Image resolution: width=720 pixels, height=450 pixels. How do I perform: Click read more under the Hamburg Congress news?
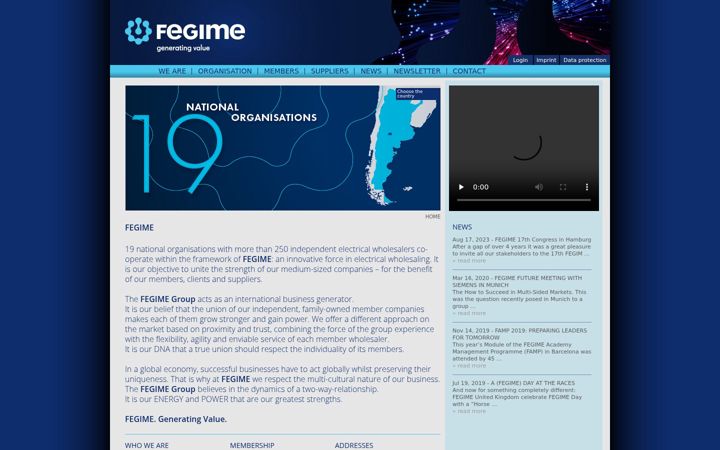(469, 261)
